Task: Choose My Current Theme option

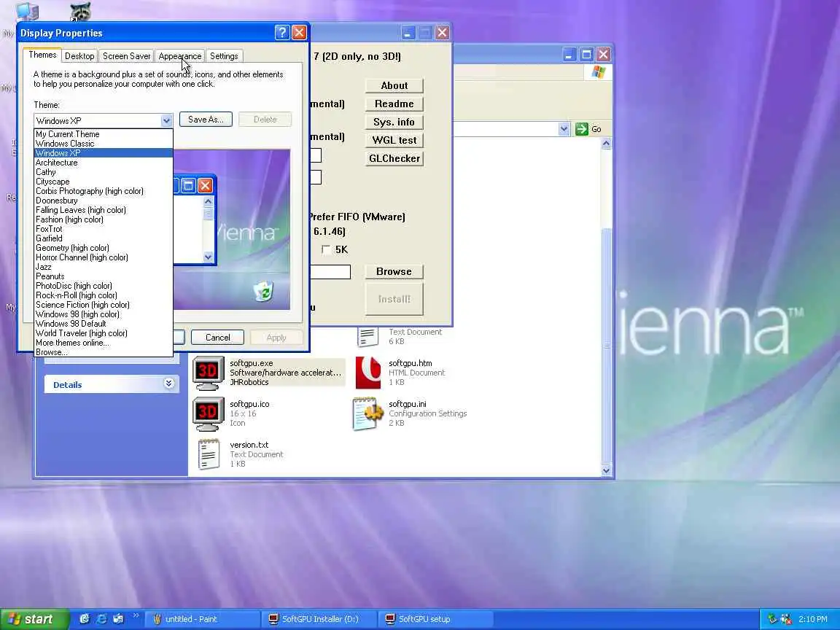Action: coord(104,134)
